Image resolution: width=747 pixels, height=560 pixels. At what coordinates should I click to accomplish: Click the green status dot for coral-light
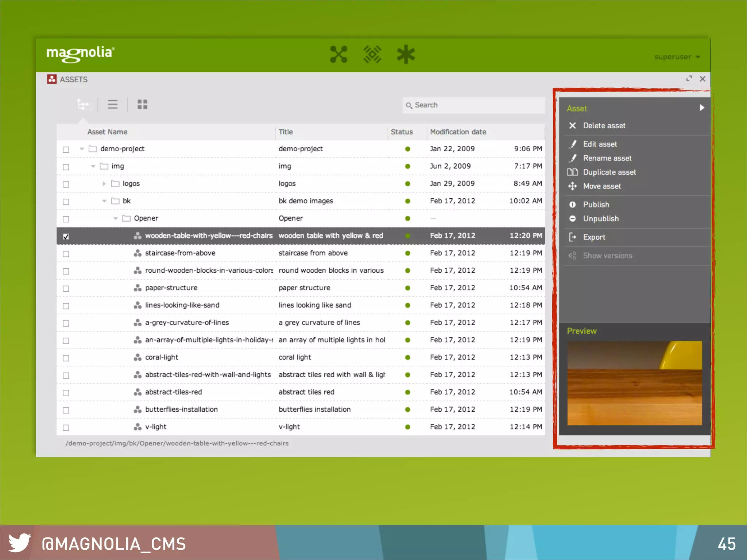coord(407,358)
